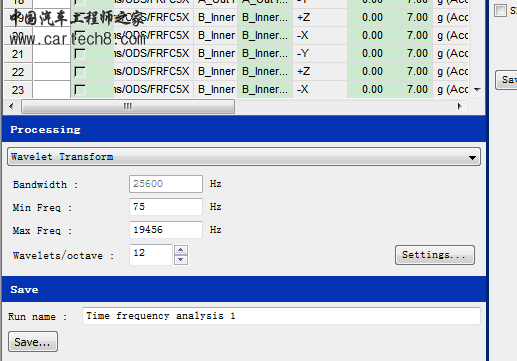Viewport: 517px width, 361px height.
Task: Click the Run name text field
Action: pyautogui.click(x=281, y=316)
